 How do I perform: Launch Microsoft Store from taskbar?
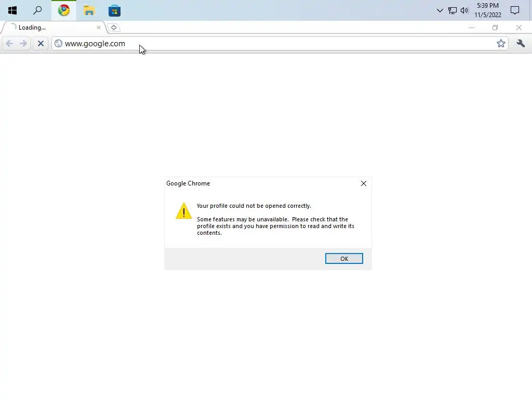(x=115, y=10)
